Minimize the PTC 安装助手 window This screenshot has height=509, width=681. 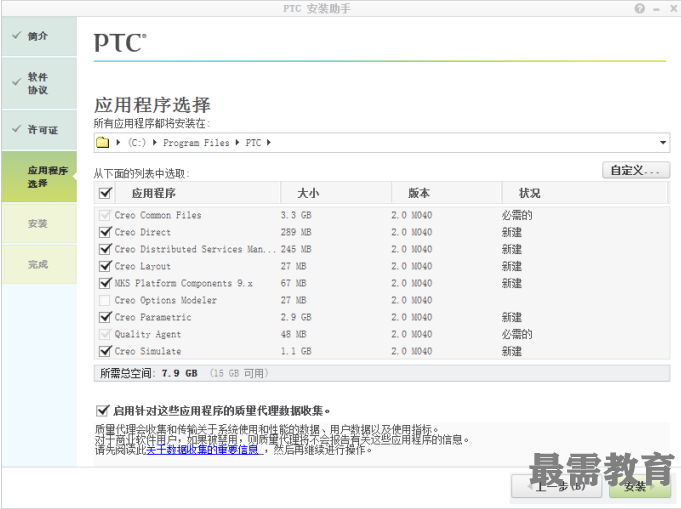[656, 9]
